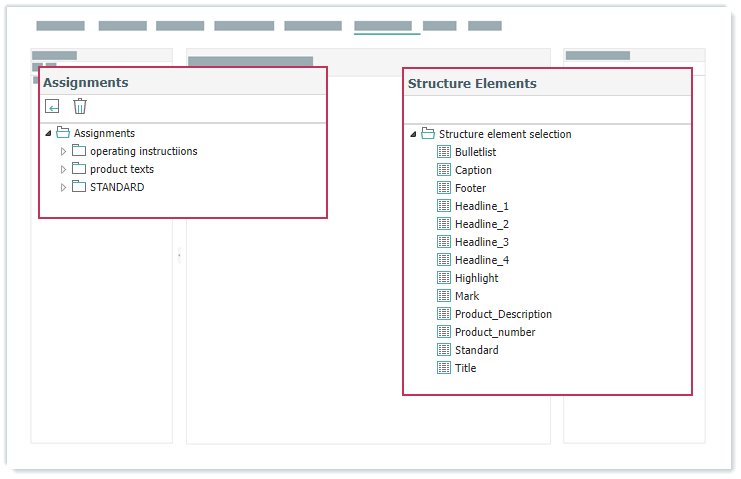Expand the product texts folder
This screenshot has width=741, height=479.
[x=63, y=170]
